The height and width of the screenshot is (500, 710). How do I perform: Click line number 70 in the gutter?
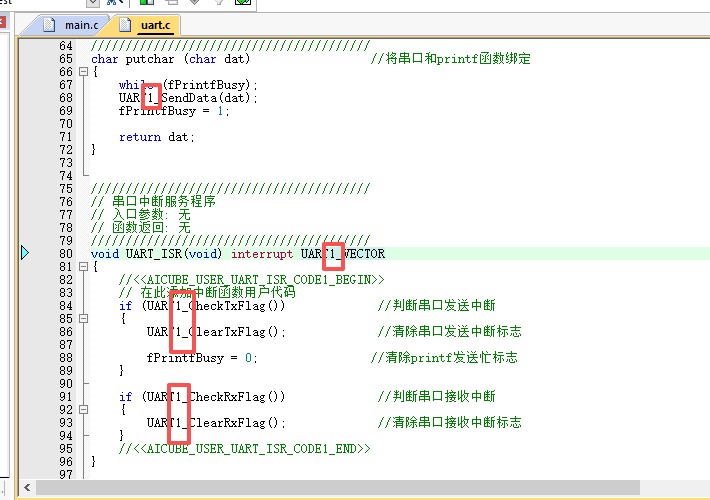point(66,124)
